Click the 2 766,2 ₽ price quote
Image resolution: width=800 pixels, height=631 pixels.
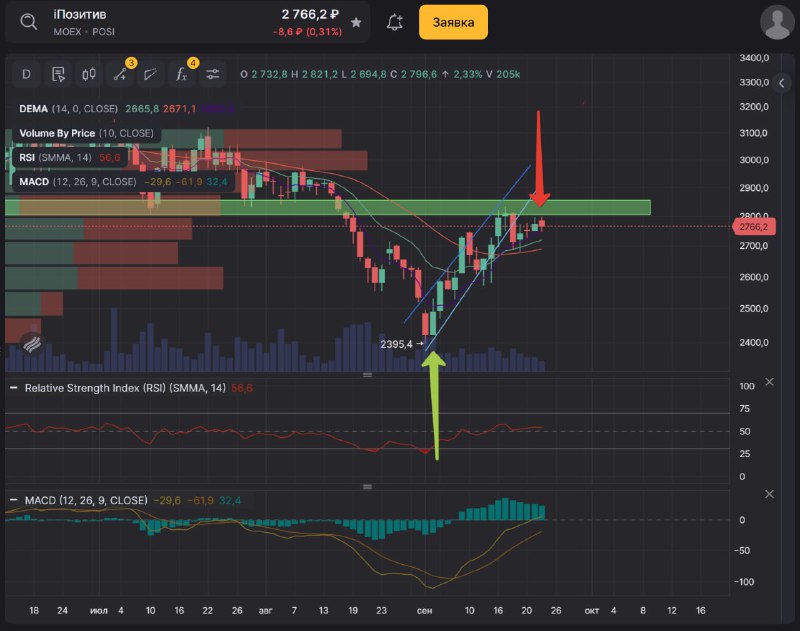pyautogui.click(x=310, y=14)
